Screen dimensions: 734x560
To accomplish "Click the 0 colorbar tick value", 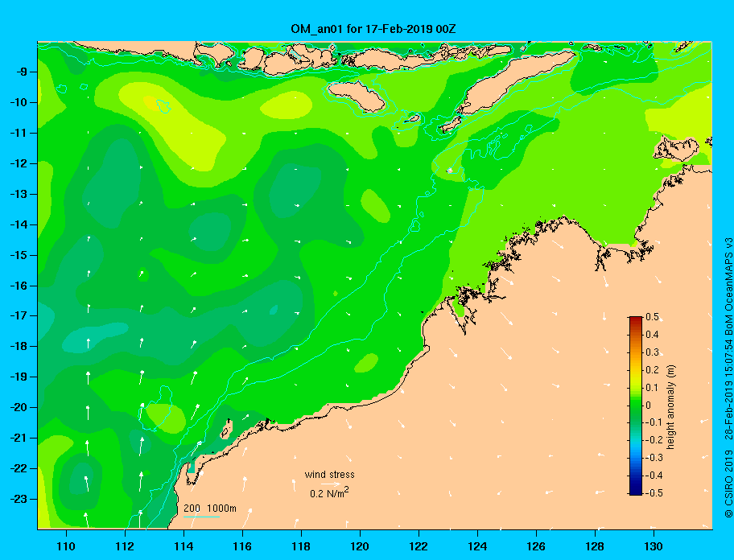I will coord(649,406).
